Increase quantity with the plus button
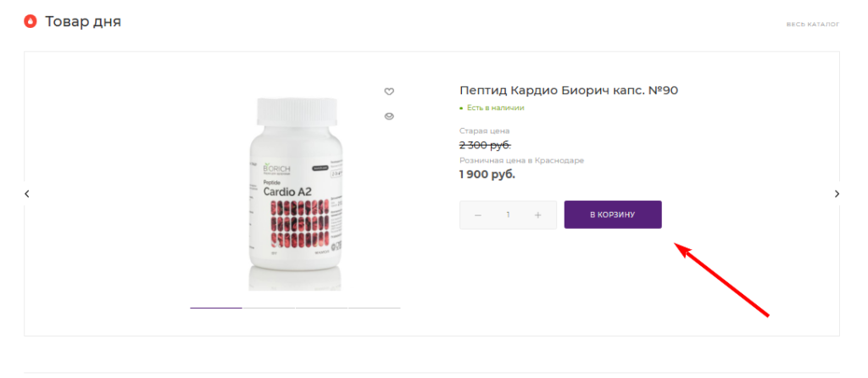Image resolution: width=868 pixels, height=378 pixels. point(538,215)
